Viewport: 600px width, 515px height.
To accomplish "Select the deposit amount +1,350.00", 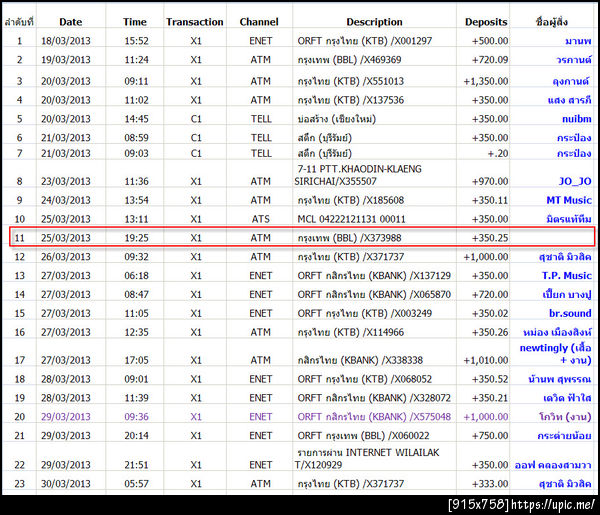I will coord(486,81).
